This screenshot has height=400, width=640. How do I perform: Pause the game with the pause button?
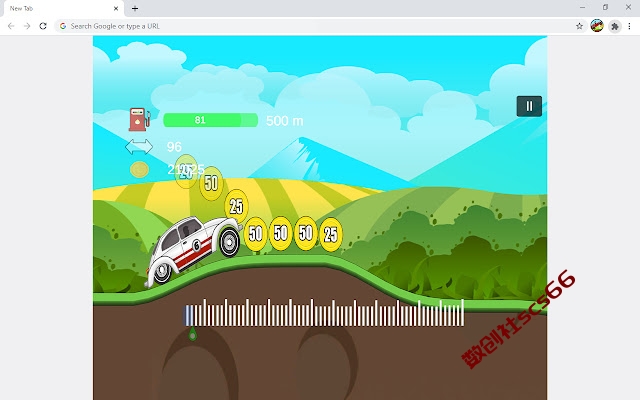coord(529,106)
